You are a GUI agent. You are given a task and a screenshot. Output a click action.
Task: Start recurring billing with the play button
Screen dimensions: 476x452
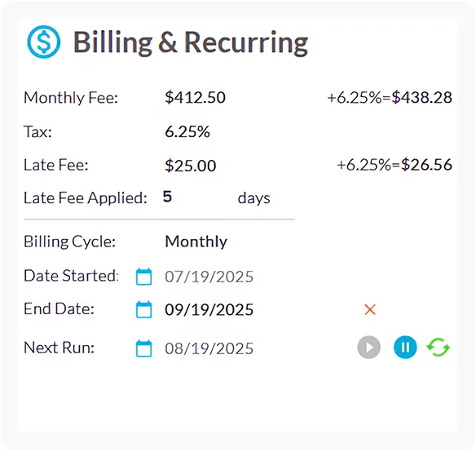coord(369,347)
